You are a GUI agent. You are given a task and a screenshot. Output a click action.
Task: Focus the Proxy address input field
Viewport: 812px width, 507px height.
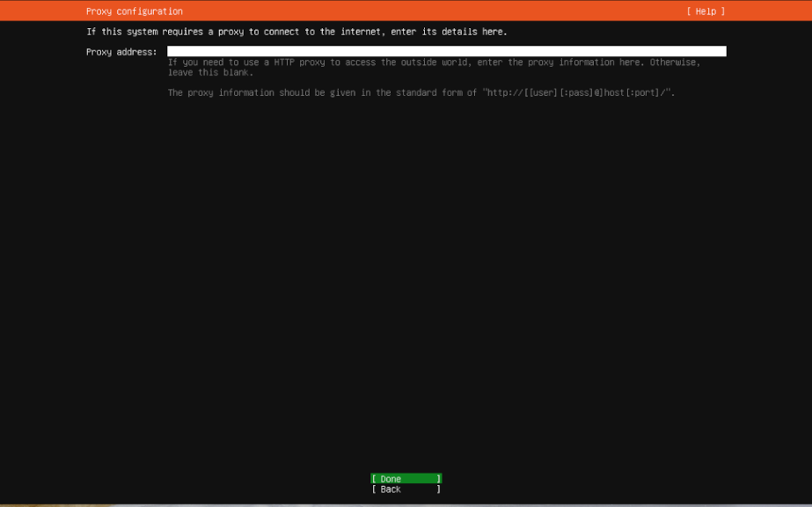[446, 52]
